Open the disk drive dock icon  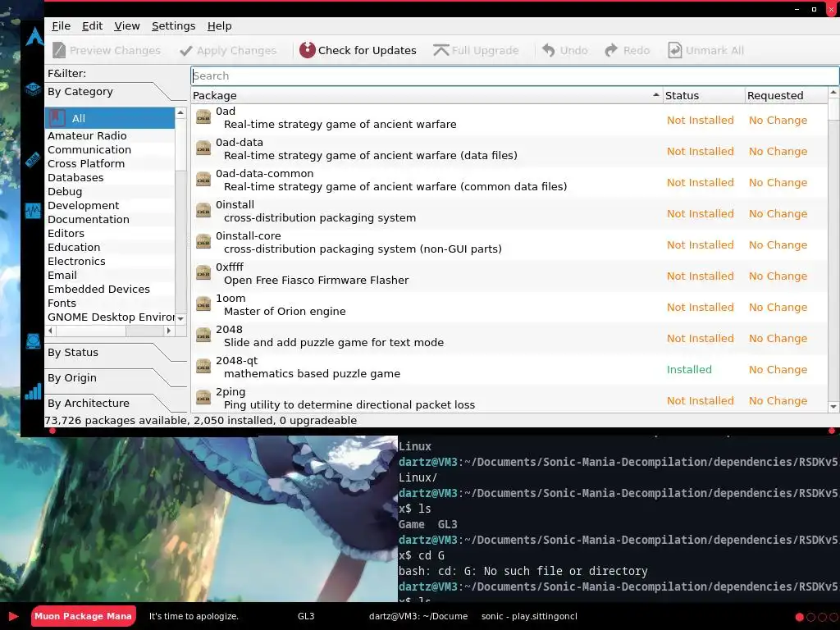pyautogui.click(x=33, y=340)
